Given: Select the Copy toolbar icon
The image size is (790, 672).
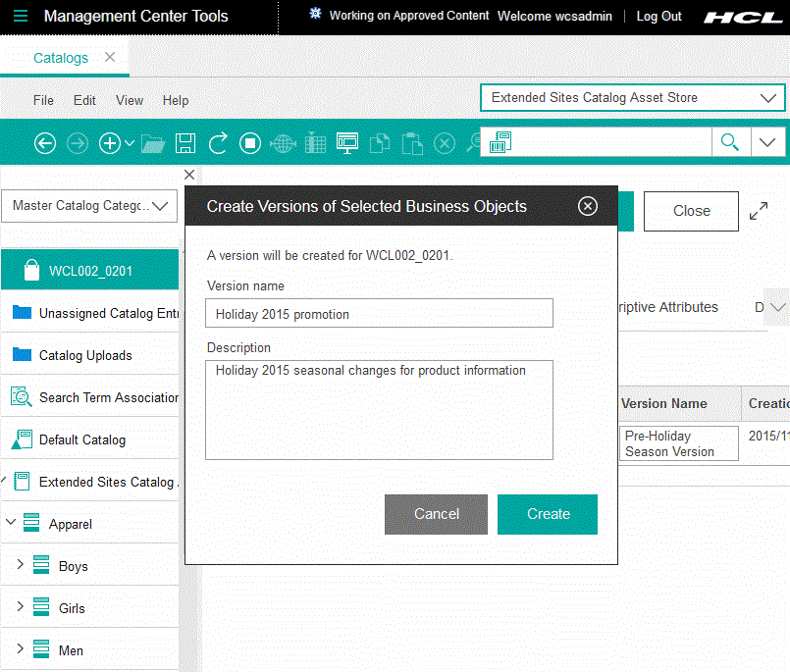Looking at the screenshot, I should pyautogui.click(x=381, y=143).
